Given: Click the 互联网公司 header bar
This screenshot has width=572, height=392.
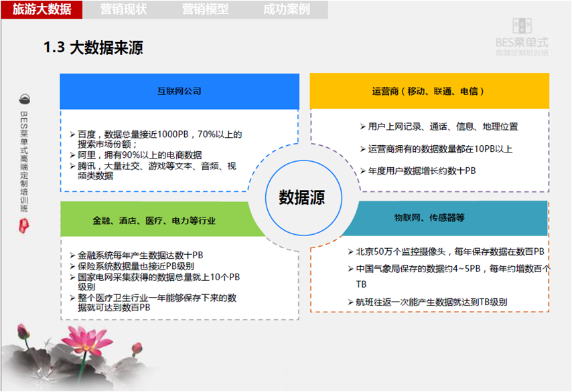Looking at the screenshot, I should pyautogui.click(x=180, y=90).
